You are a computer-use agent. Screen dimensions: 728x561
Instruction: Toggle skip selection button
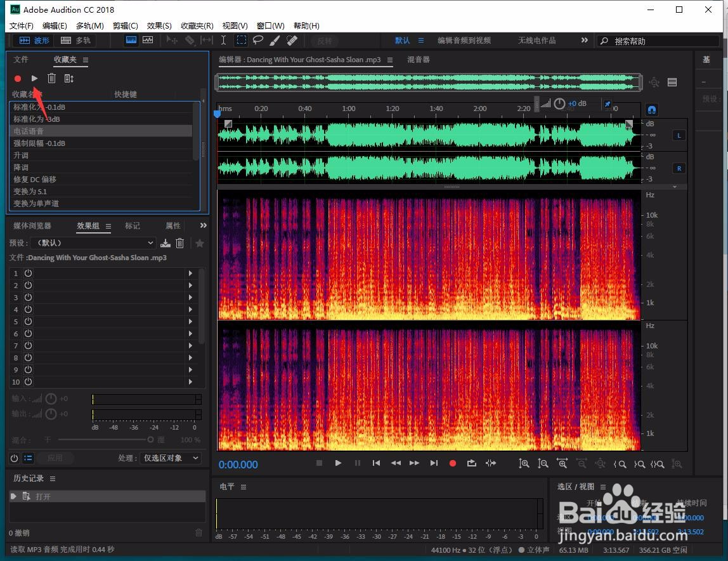pos(491,463)
